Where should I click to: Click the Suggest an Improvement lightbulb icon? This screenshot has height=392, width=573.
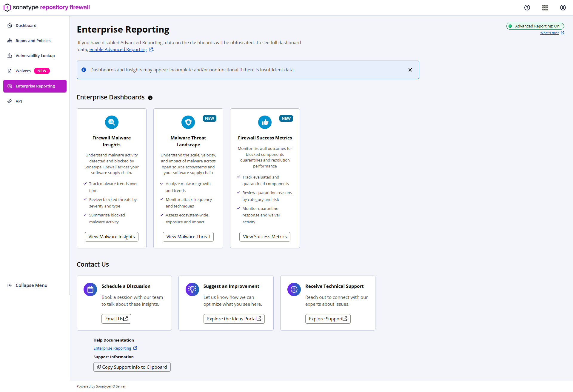[x=192, y=289]
